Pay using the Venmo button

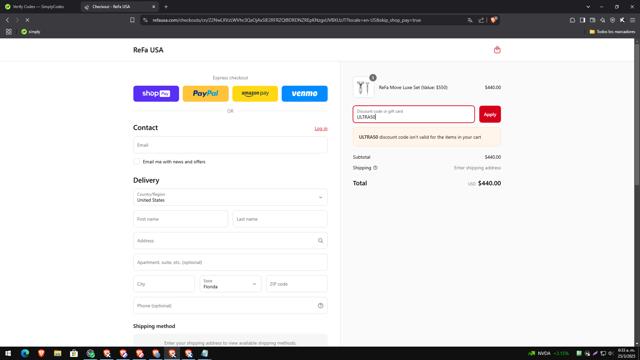click(304, 93)
